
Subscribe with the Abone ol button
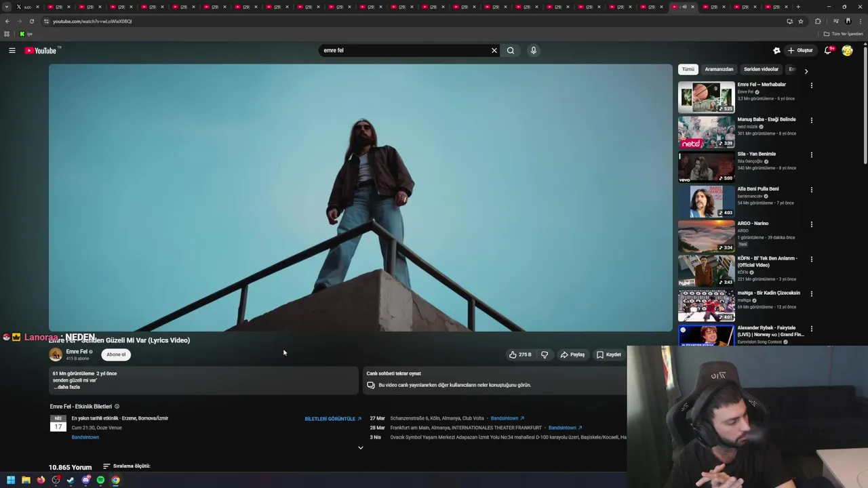point(116,354)
